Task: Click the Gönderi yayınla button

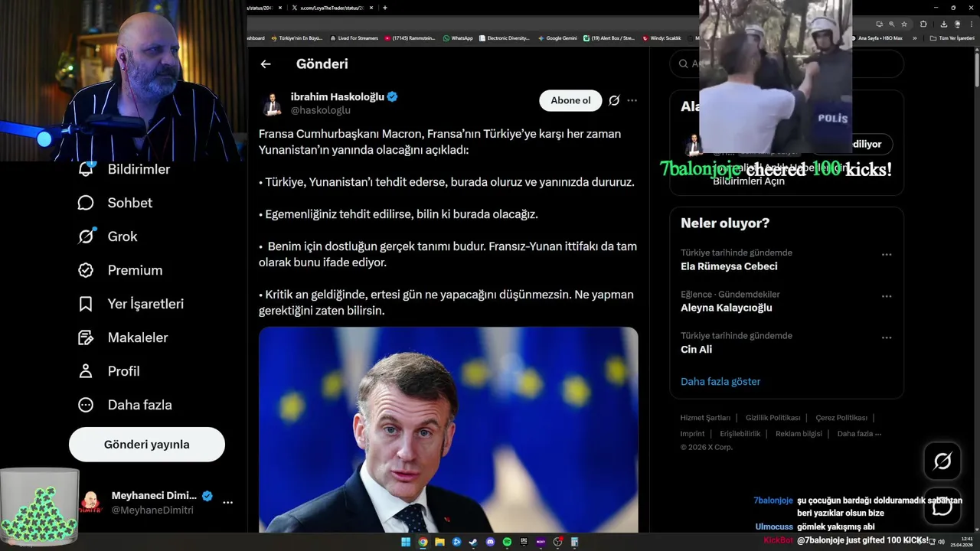Action: [x=147, y=445]
